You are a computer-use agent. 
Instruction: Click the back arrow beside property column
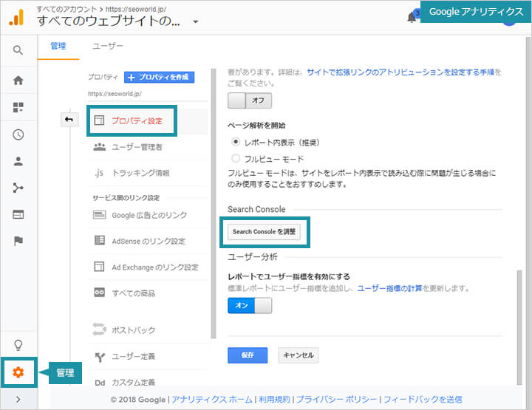pyautogui.click(x=69, y=120)
